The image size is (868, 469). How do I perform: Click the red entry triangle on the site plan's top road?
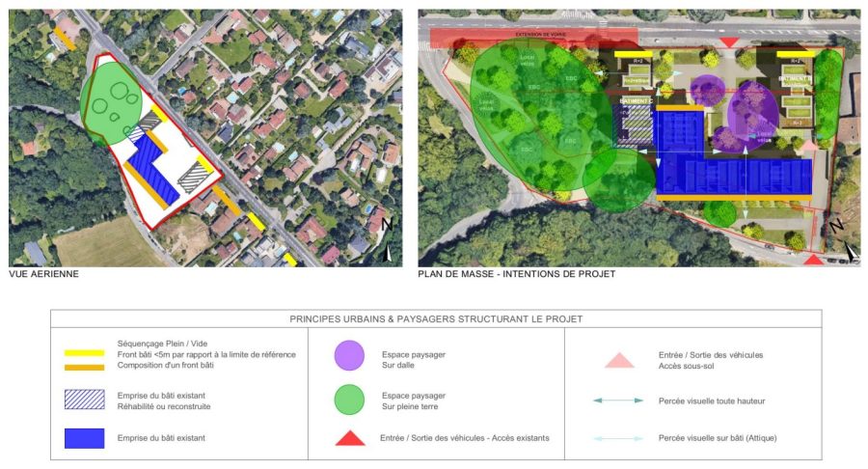point(729,41)
